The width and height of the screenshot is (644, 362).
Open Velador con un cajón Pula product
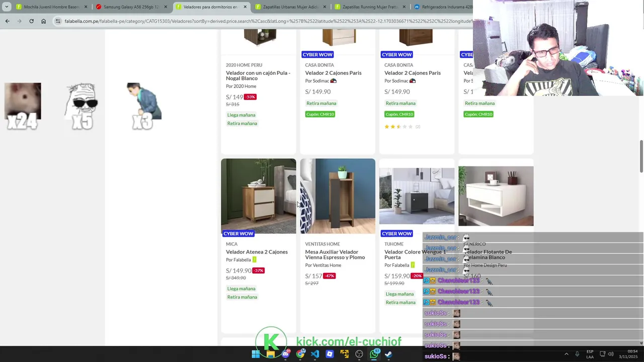pos(258,75)
